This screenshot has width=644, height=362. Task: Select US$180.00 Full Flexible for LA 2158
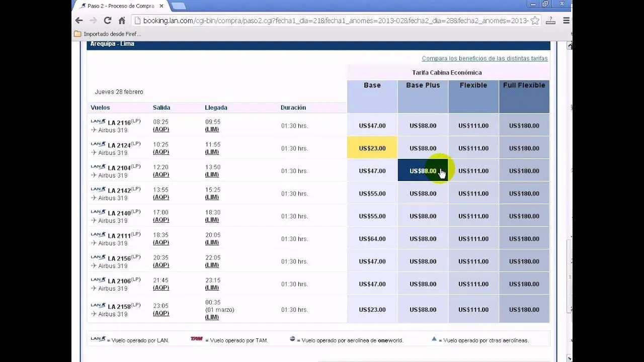(524, 310)
